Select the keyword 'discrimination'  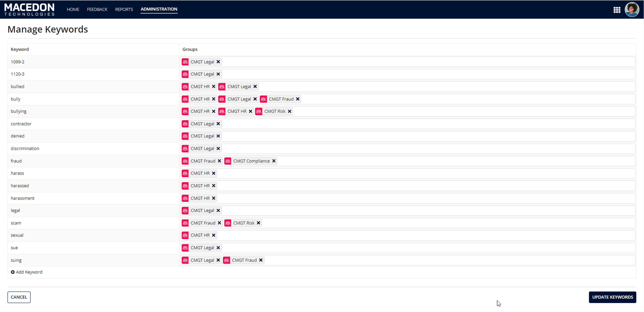[25, 149]
